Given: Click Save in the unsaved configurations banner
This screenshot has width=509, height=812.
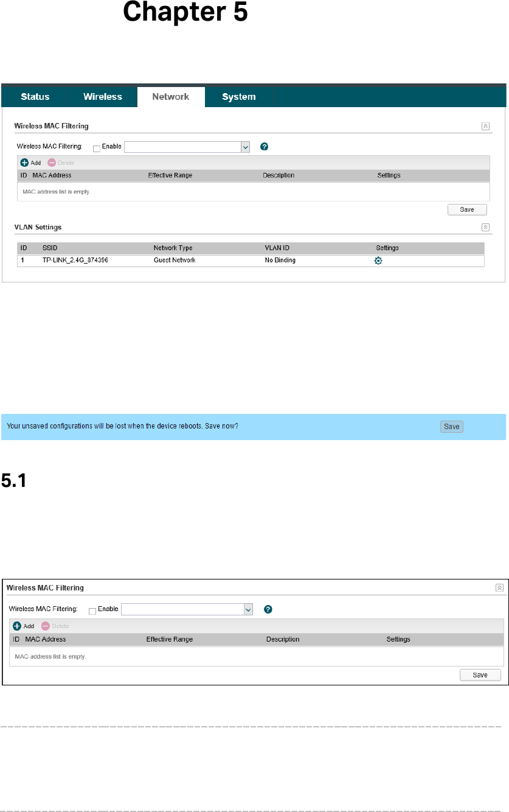Looking at the screenshot, I should [452, 427].
